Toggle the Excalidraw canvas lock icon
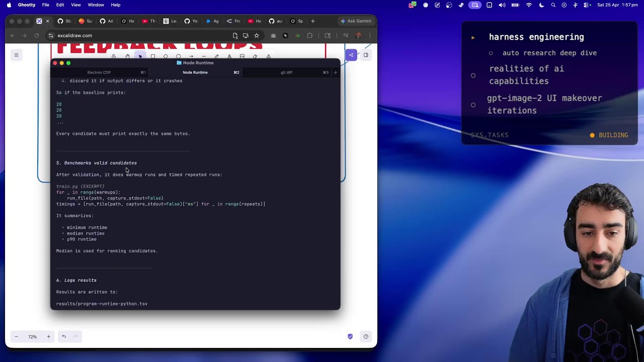The image size is (644, 362). point(114,56)
